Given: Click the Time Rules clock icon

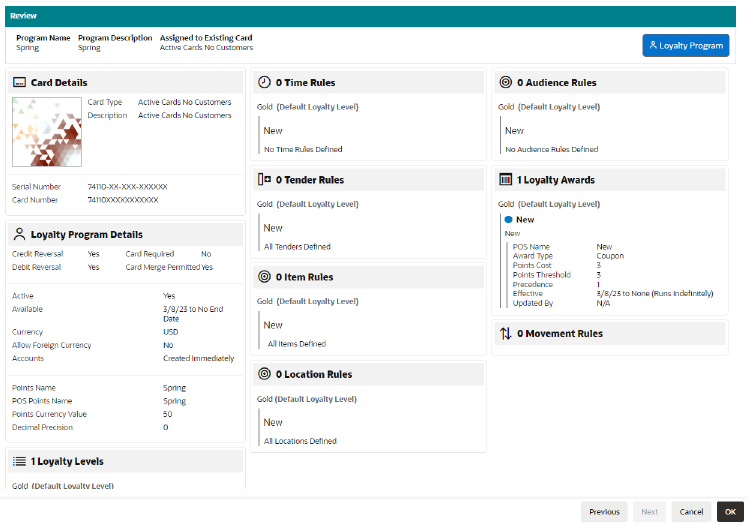Looking at the screenshot, I should point(264,82).
